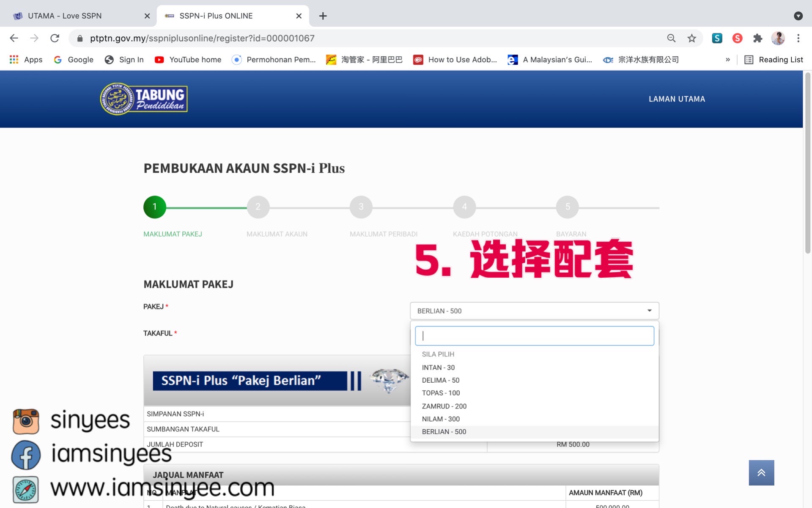The image size is (812, 508).
Task: Choose ZAMRUD - 200 package
Action: tap(535, 406)
